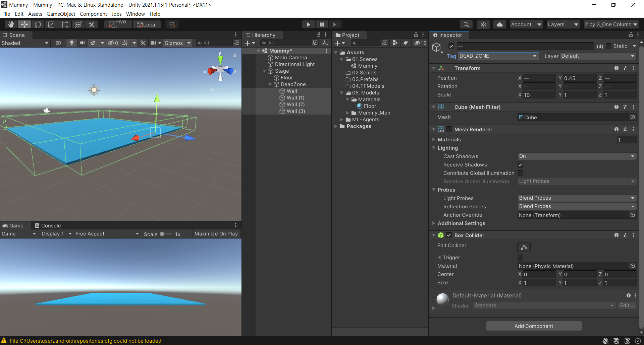Open the Component menu
This screenshot has height=345, width=644.
coord(93,14)
